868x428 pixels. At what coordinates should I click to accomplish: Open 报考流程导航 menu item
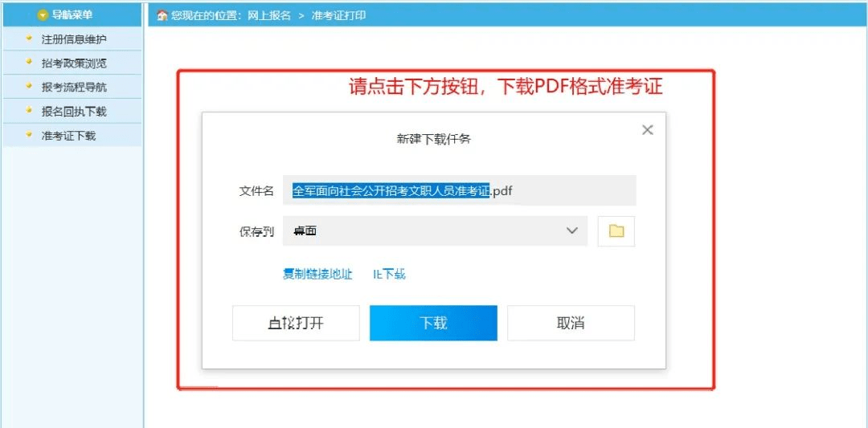[72, 88]
